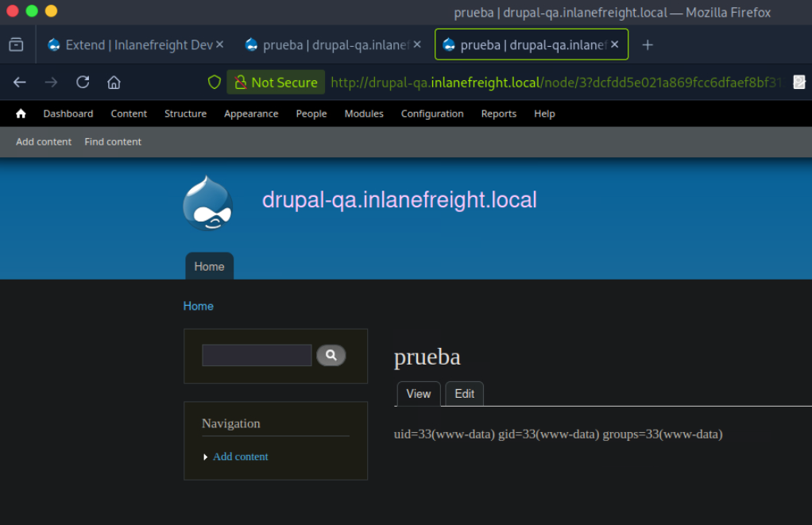The height and width of the screenshot is (525, 812).
Task: Switch to the Edit tab
Action: coord(464,394)
